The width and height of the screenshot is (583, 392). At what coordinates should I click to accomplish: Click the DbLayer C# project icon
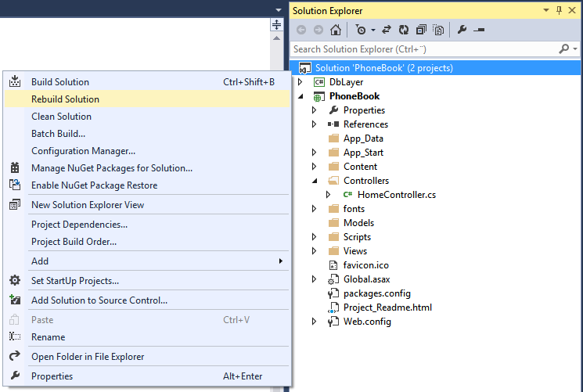[x=319, y=82]
